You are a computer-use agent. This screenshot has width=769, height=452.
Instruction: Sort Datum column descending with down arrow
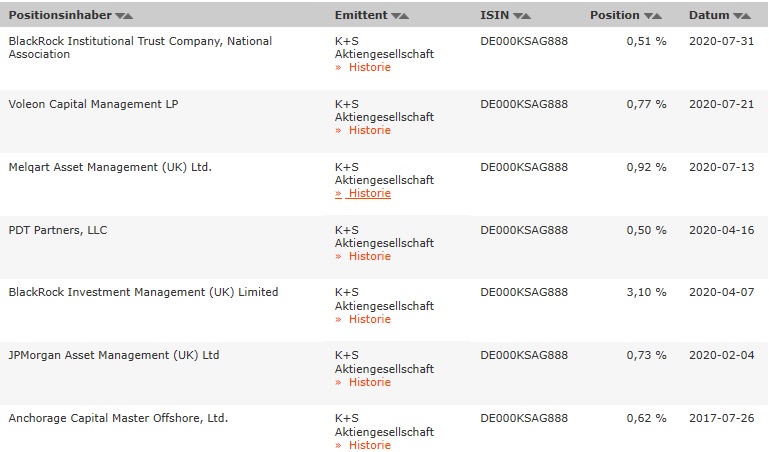click(x=738, y=16)
